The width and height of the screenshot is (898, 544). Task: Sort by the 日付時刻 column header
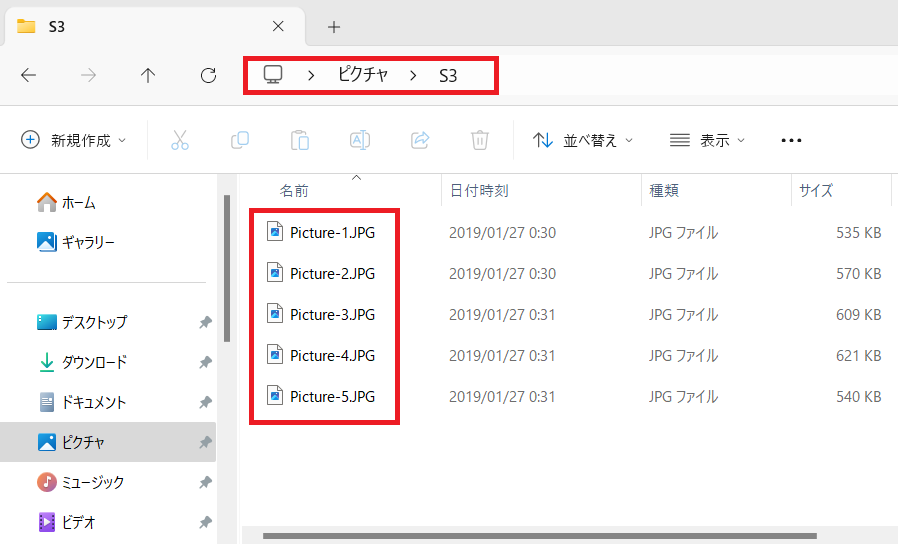[x=479, y=190]
